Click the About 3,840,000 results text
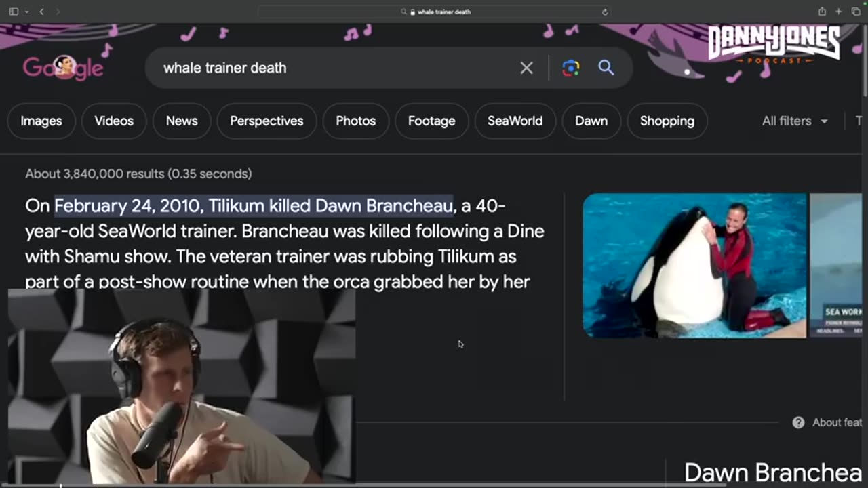868x488 pixels. pos(138,174)
